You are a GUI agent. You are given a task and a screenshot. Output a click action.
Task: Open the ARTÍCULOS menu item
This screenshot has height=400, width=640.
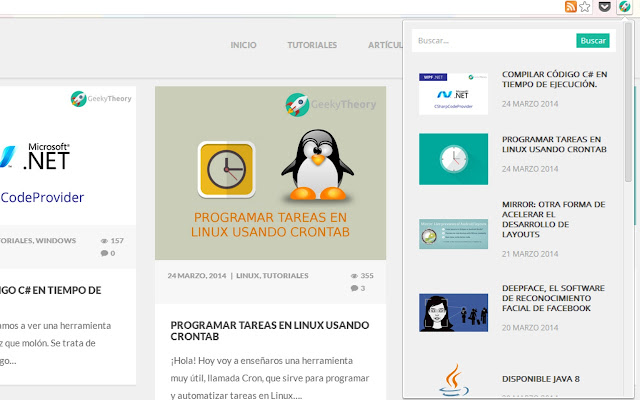[x=385, y=45]
